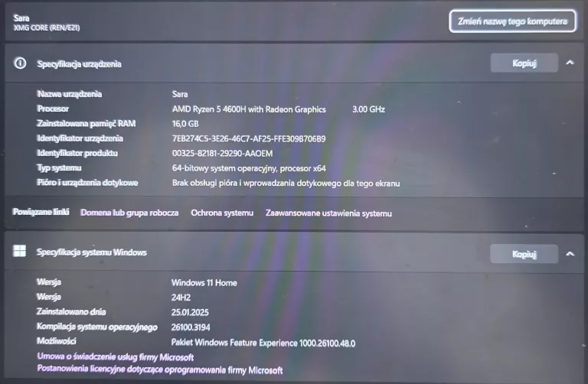
Task: Click the RAM value '16,0 GB'
Action: point(185,124)
